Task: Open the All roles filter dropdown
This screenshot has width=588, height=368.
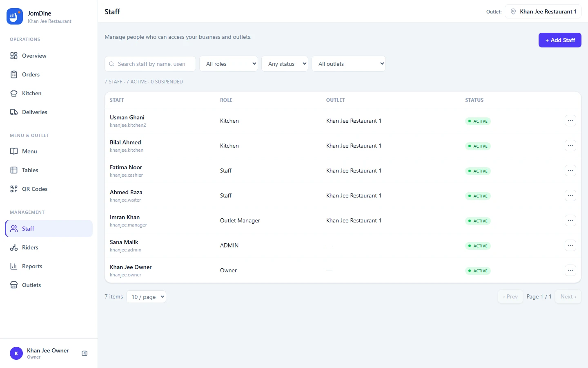Action: pos(229,64)
